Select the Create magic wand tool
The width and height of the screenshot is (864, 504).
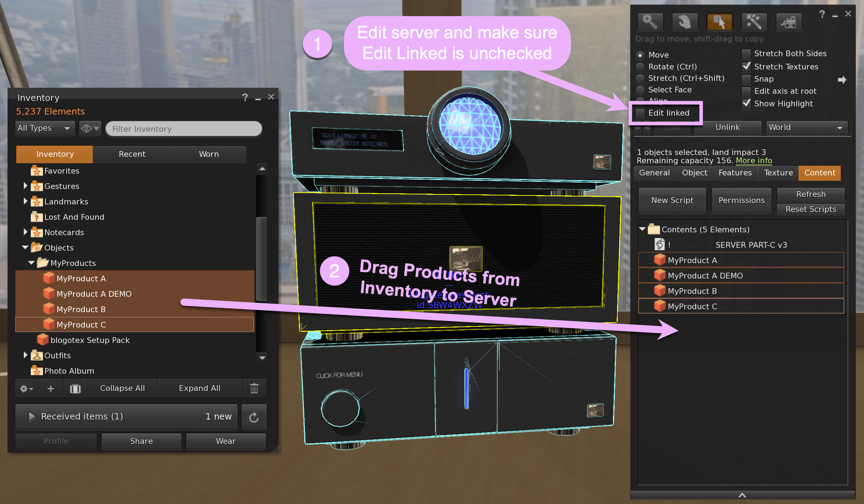(754, 22)
